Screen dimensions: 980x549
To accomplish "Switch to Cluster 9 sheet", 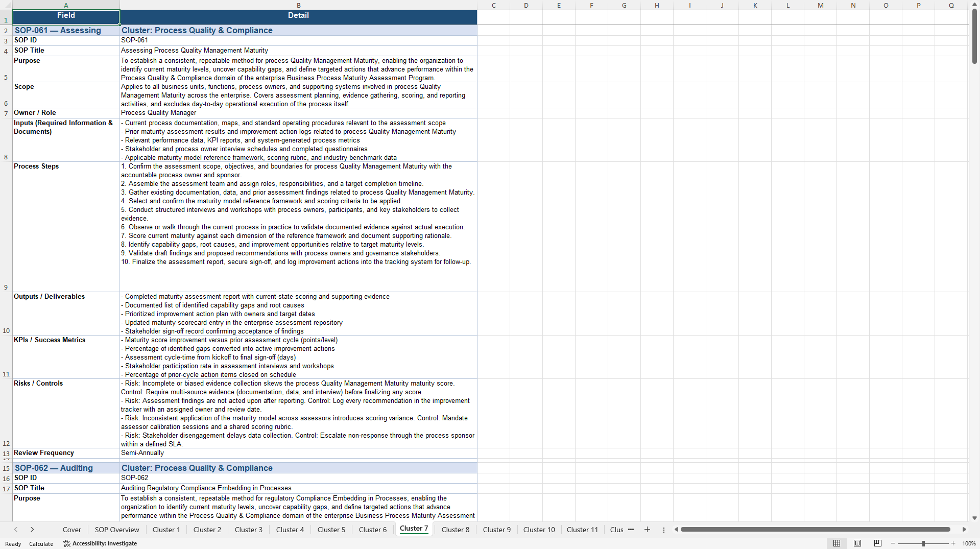I will (x=497, y=530).
